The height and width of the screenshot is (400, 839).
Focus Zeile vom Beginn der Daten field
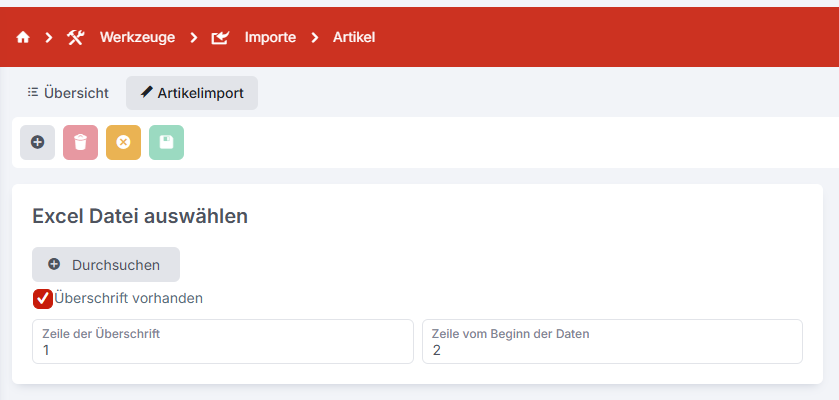coord(612,342)
